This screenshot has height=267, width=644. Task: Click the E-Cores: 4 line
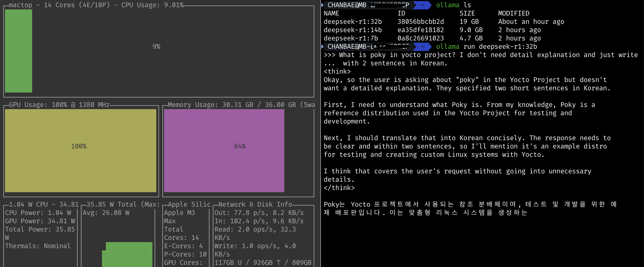183,246
